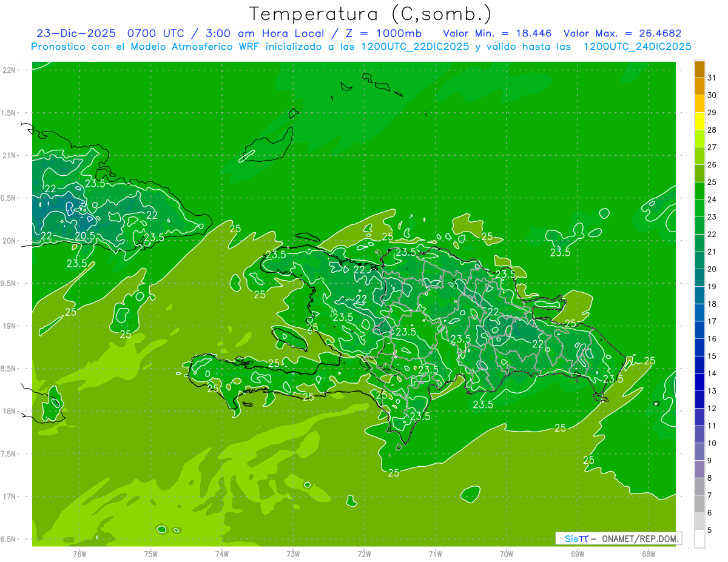Click the colorbar label "26"
This screenshot has width=728, height=562.
click(712, 165)
